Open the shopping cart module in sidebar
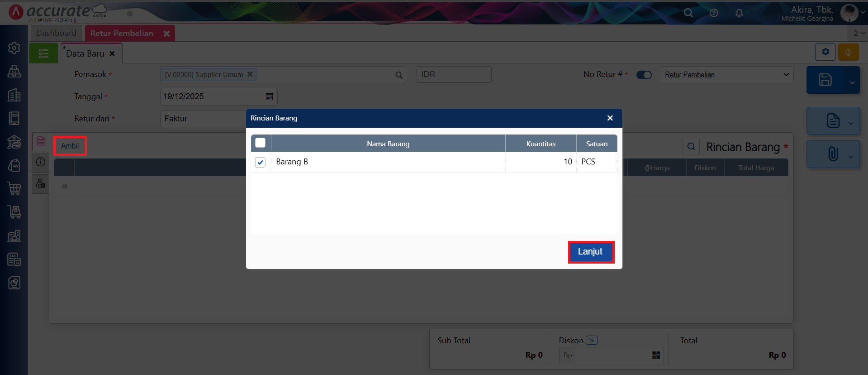The height and width of the screenshot is (375, 868). coord(14,188)
